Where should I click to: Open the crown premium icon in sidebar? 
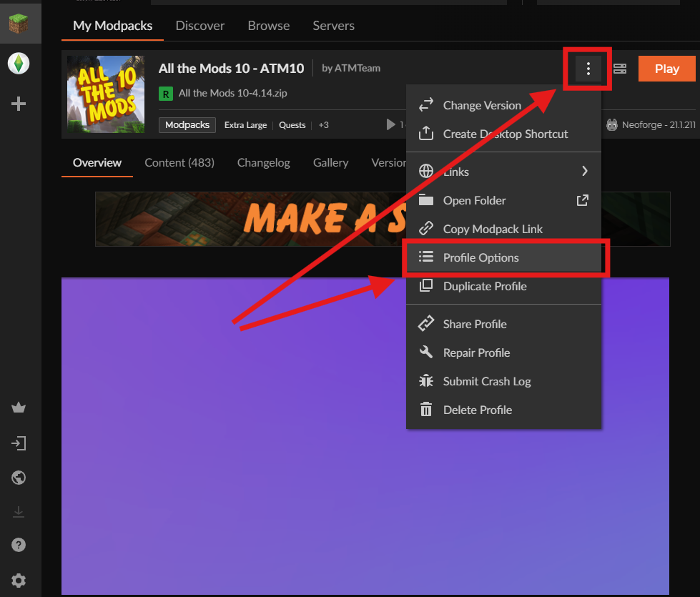(x=19, y=408)
